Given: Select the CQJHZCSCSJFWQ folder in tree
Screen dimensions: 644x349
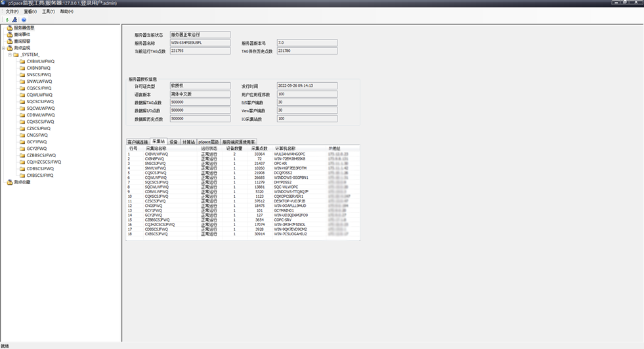Looking at the screenshot, I should point(43,162).
